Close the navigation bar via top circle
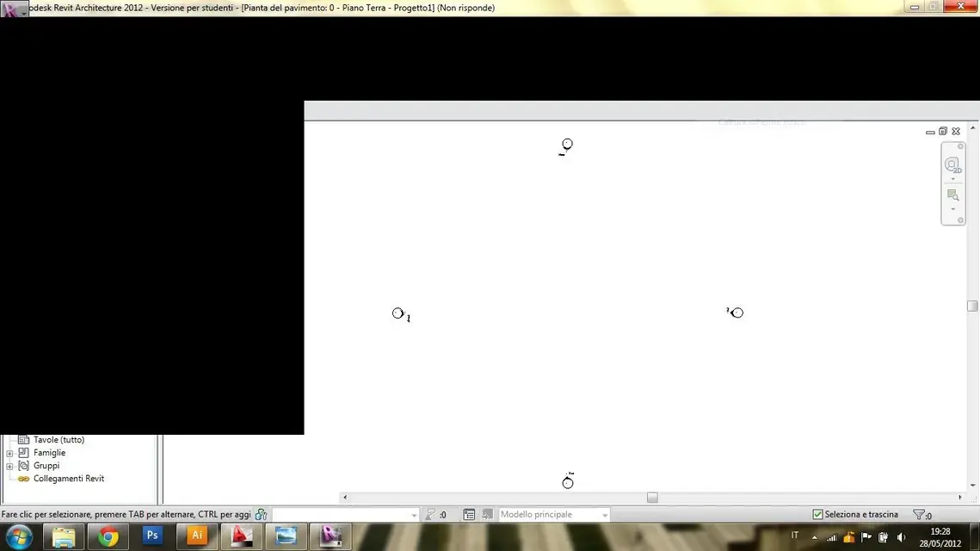This screenshot has height=551, width=980. tap(960, 146)
